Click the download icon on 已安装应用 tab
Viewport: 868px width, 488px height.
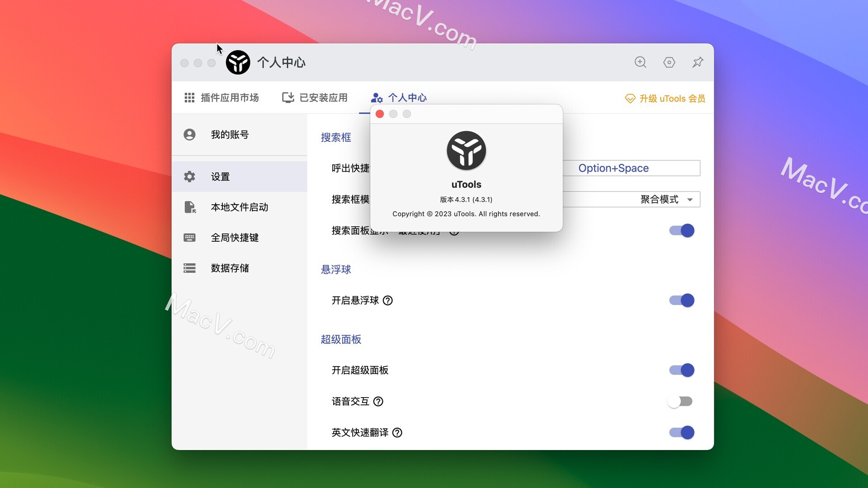288,98
